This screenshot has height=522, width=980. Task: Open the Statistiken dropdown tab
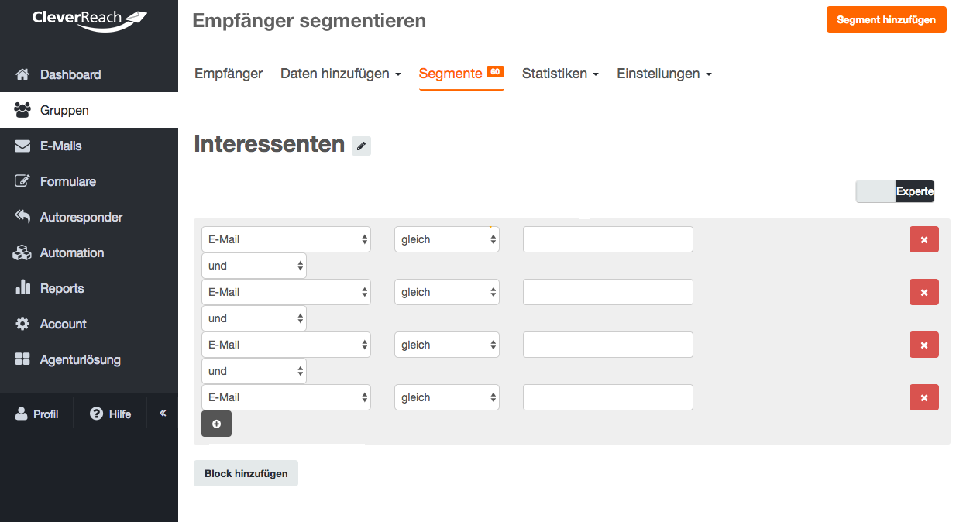[561, 74]
